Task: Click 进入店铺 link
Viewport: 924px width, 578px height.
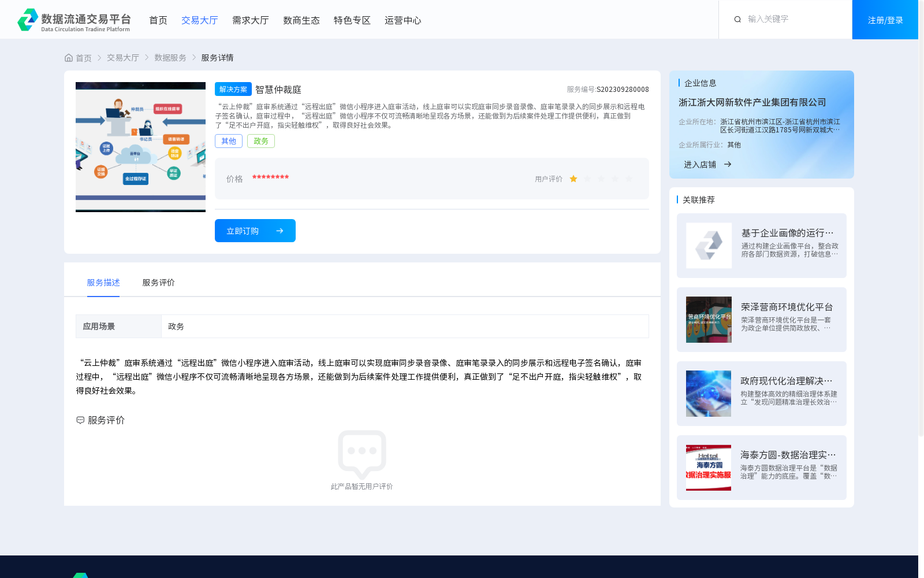Action: pyautogui.click(x=700, y=165)
